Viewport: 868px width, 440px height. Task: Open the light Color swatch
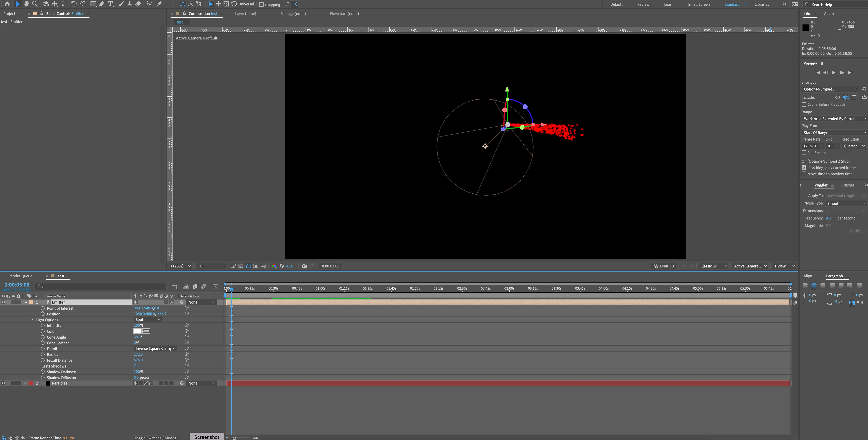[x=137, y=331]
